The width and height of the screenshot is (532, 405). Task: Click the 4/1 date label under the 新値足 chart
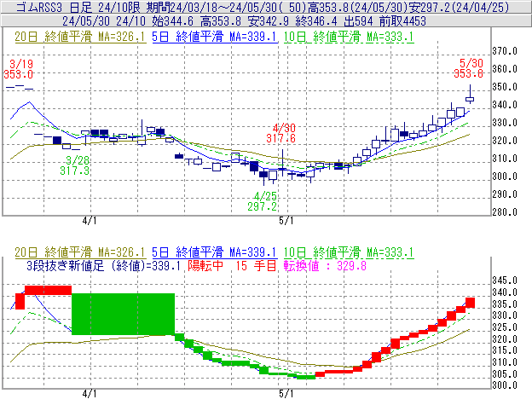[x=90, y=394]
